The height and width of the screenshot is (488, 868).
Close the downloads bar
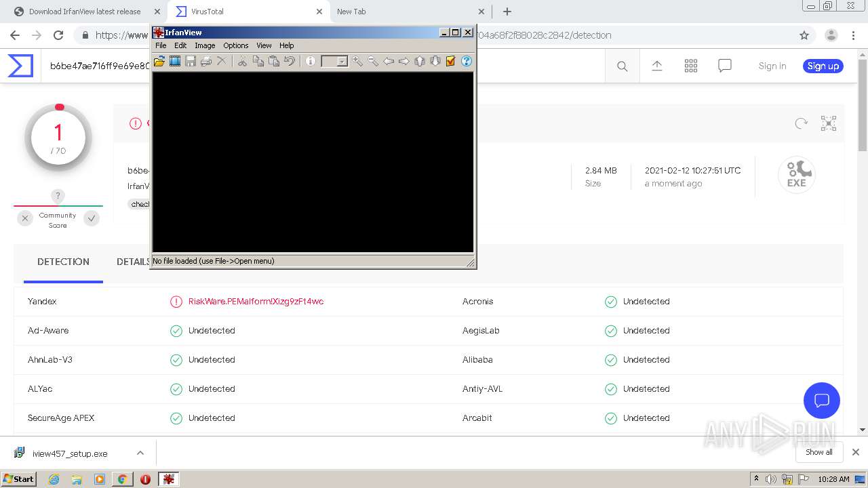pyautogui.click(x=856, y=452)
